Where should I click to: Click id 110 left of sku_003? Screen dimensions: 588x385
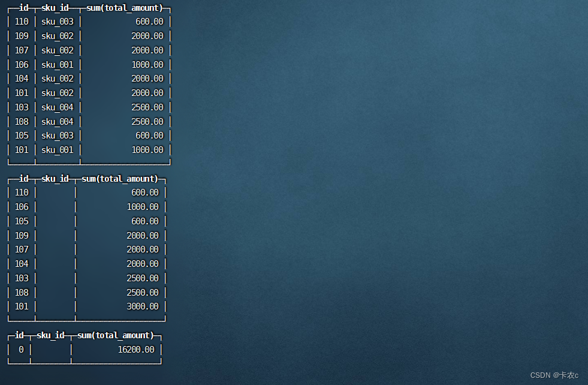(22, 22)
